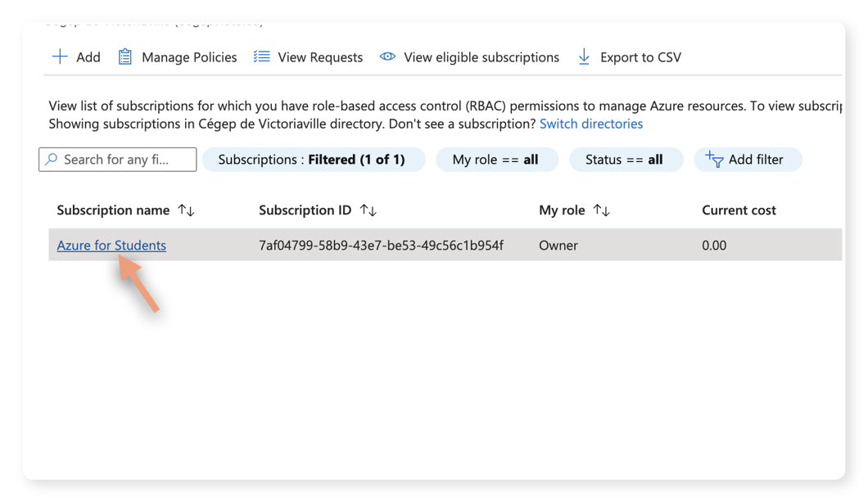This screenshot has width=868, height=501.
Task: Toggle sorting on Subscription name column
Action: (187, 210)
